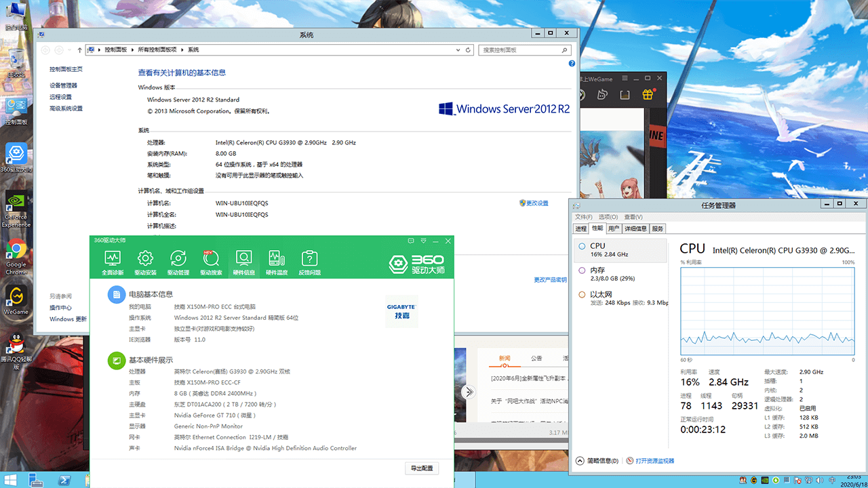Open 设备管理器 link
Screen dimensions: 868x488
63,85
